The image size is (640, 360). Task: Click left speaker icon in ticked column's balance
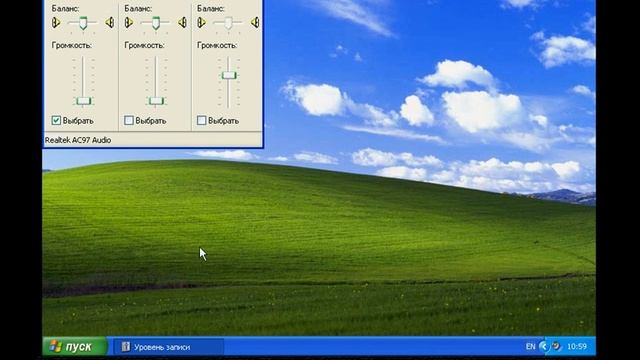tap(56, 23)
